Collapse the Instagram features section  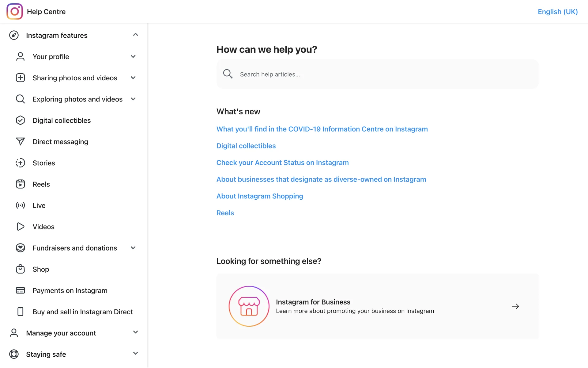[135, 35]
